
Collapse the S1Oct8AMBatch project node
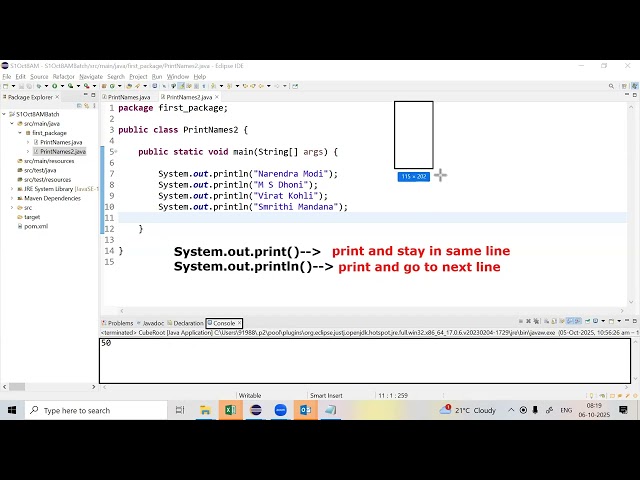point(4,114)
